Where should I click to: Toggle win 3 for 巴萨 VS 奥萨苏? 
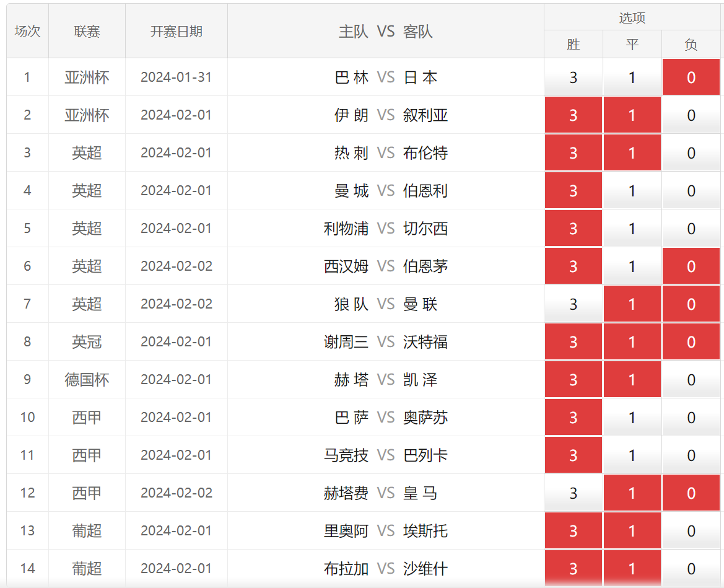tap(573, 418)
